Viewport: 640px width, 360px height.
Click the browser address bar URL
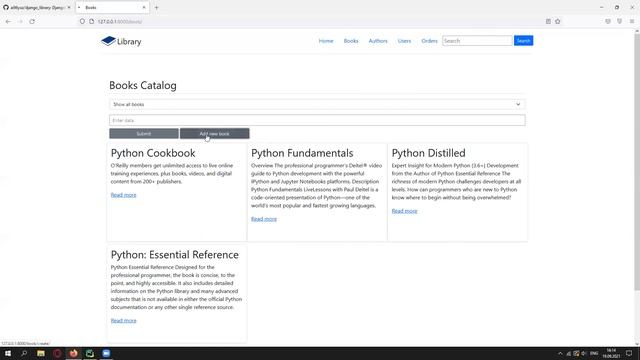coord(120,21)
